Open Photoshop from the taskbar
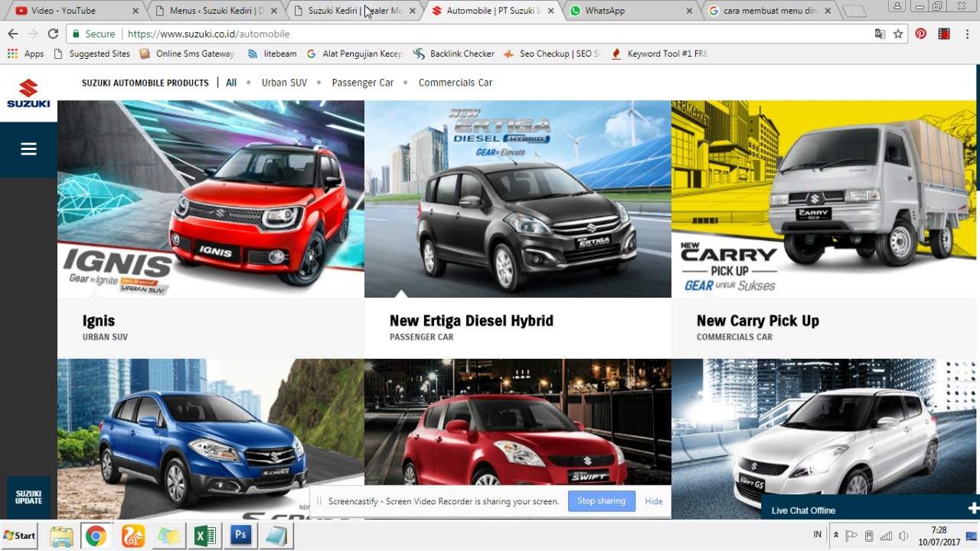The height and width of the screenshot is (551, 980). pos(240,535)
